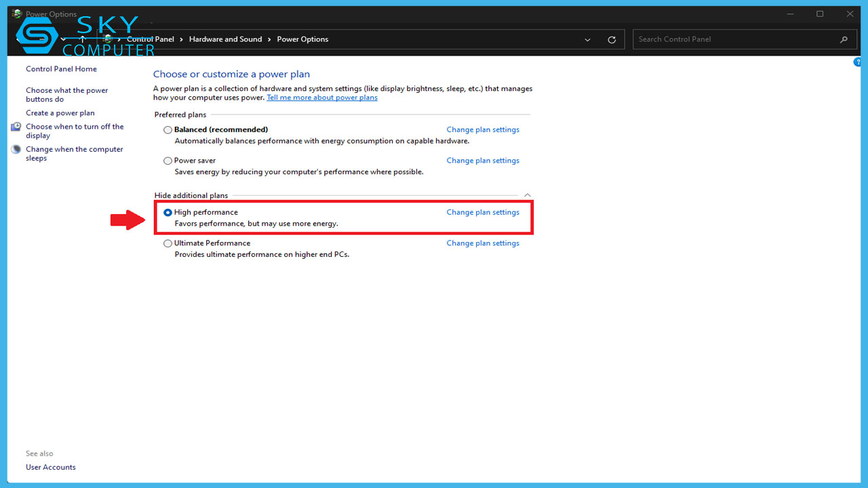868x488 pixels.
Task: Enable the Ultimate Performance plan
Action: (x=167, y=243)
